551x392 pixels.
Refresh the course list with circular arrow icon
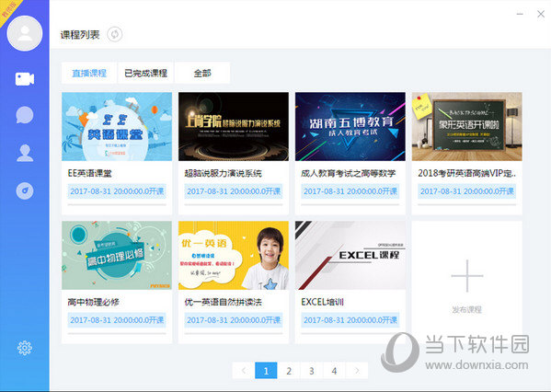[x=115, y=34]
